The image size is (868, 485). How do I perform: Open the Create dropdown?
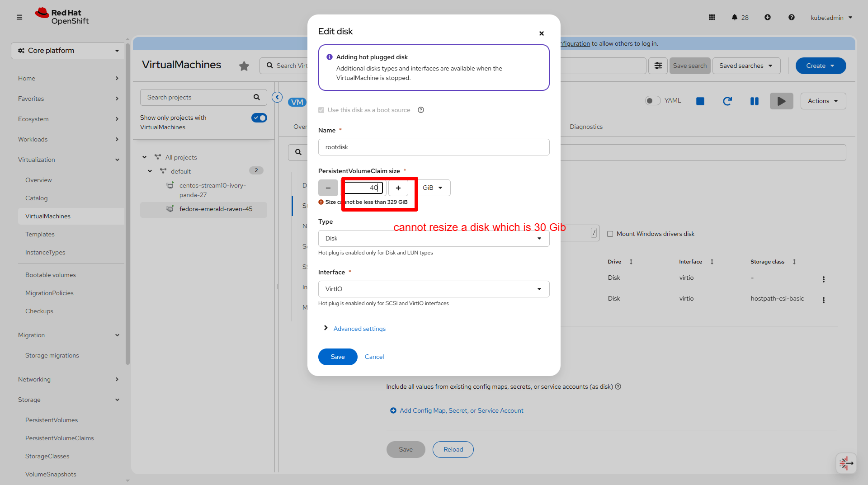(821, 66)
